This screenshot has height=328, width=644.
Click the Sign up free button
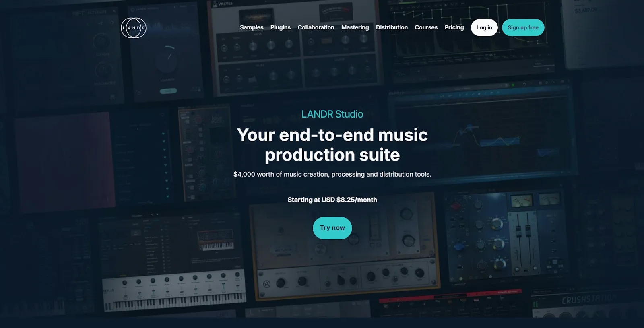point(523,27)
